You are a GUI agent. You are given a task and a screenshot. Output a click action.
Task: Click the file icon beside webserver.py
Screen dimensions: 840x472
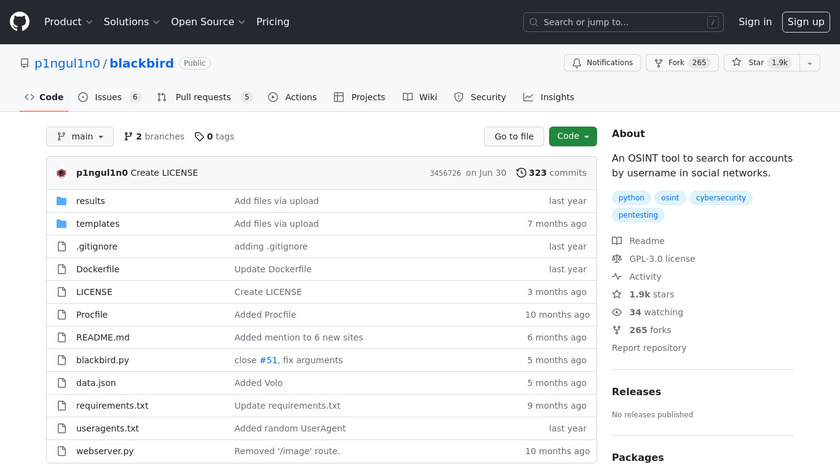tap(62, 451)
